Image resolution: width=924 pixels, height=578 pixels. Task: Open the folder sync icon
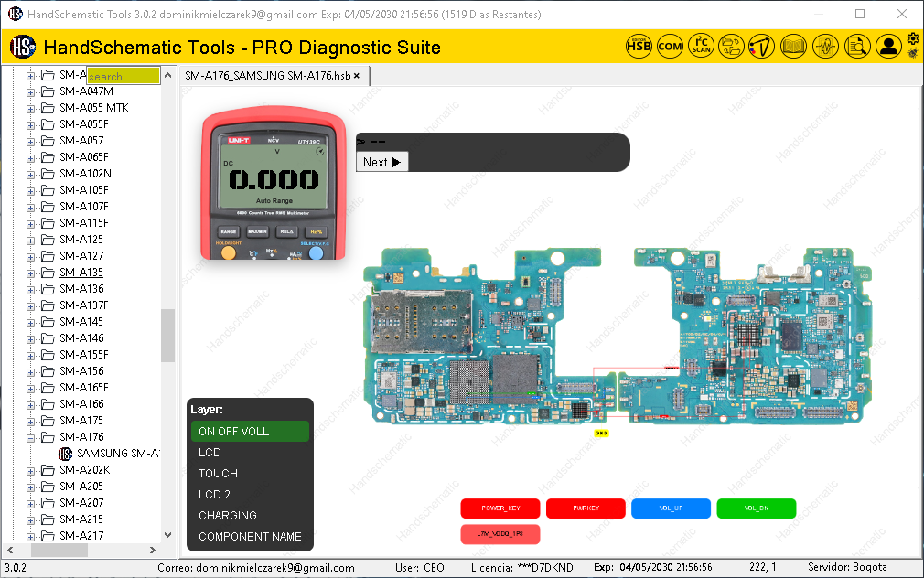click(x=731, y=46)
